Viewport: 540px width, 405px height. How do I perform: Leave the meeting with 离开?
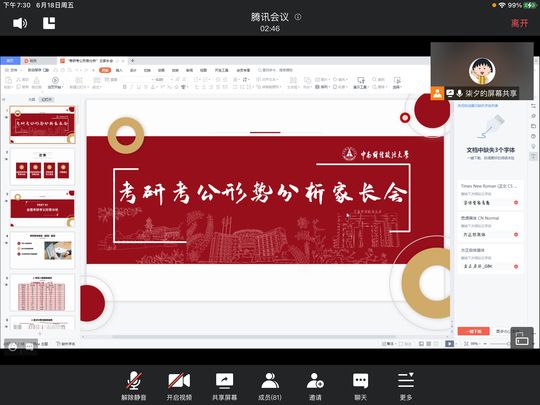[519, 23]
